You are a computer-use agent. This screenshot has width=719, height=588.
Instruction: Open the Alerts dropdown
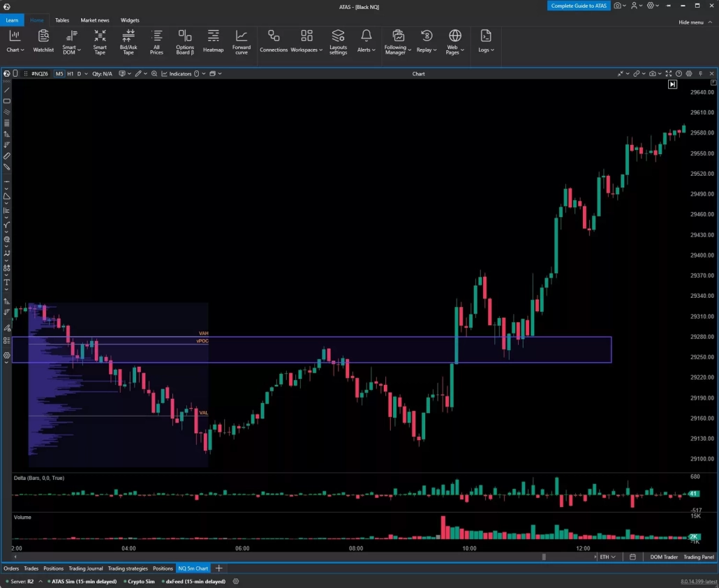(x=366, y=42)
